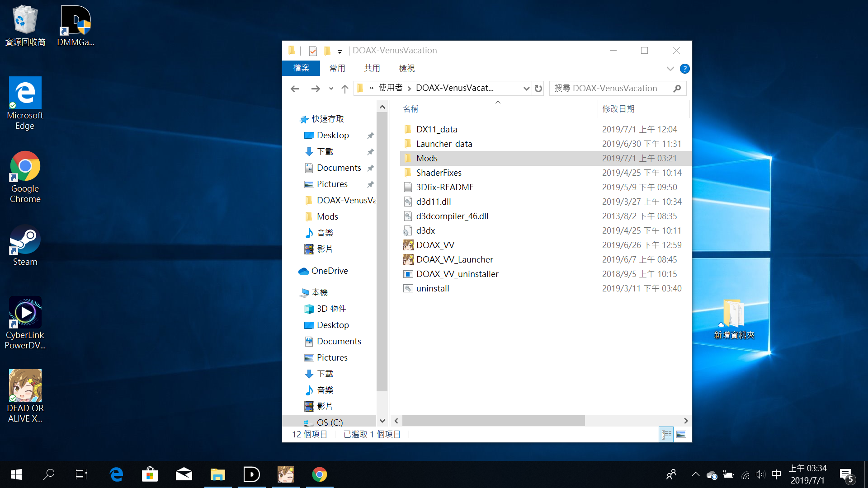Click the DMM Game Player taskbar icon

(252, 474)
